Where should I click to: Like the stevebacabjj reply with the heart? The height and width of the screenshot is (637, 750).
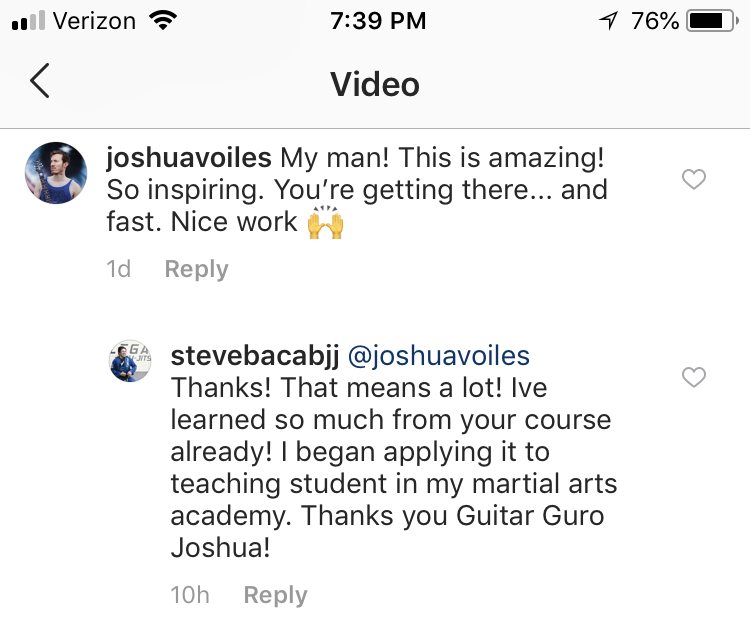click(693, 377)
